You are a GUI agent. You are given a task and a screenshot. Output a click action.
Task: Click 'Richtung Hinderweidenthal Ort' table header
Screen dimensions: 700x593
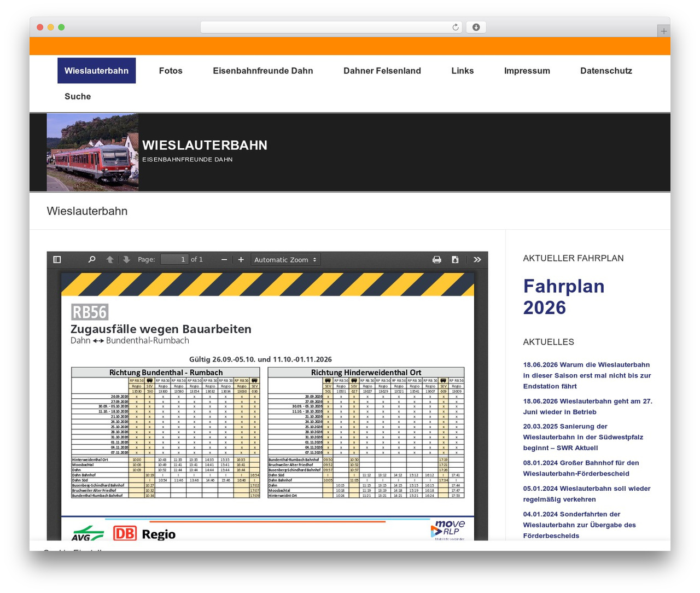(366, 373)
